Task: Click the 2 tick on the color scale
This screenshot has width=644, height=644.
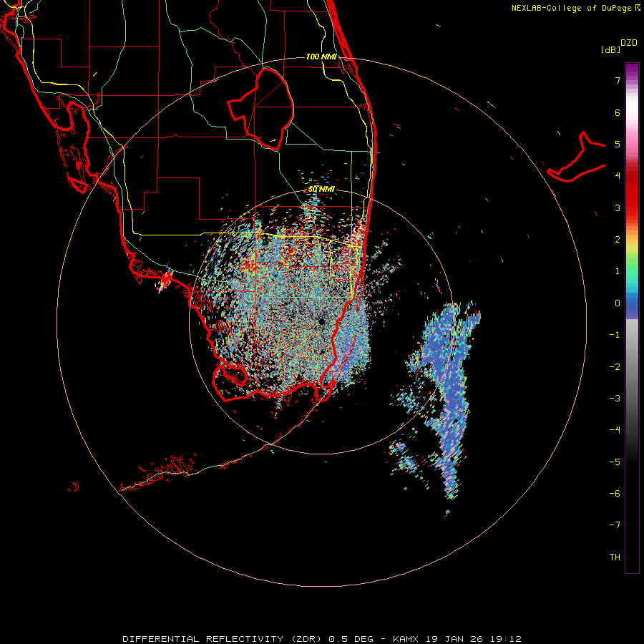Action: coord(618,240)
